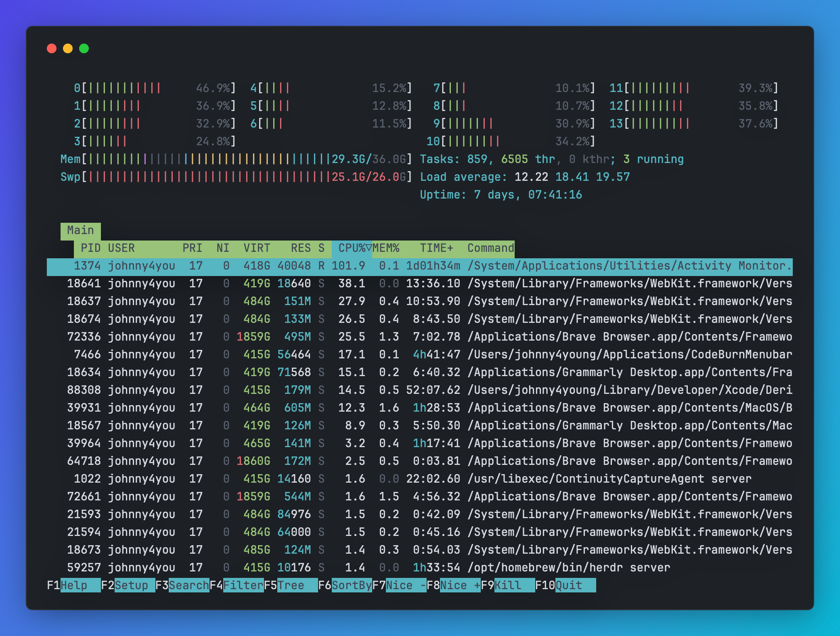Screen dimensions: 840x636
Task: Click CPU 3 meter showing 24.8%
Action: click(155, 142)
